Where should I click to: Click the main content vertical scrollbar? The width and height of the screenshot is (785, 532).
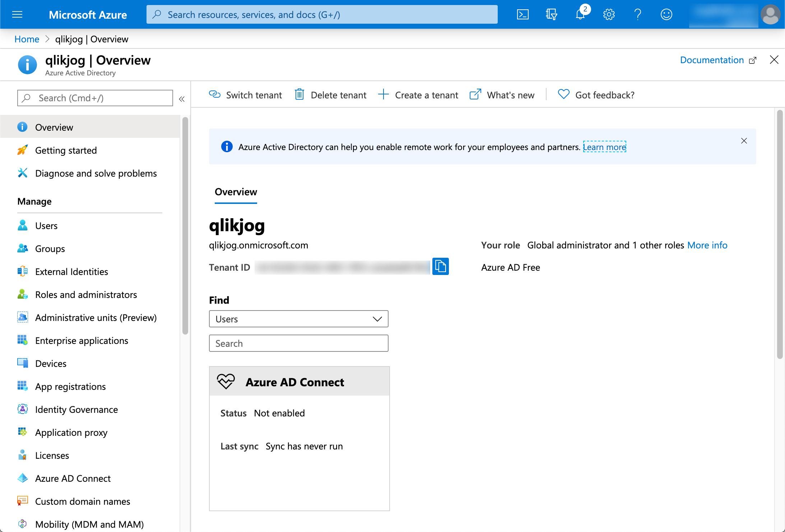780,234
